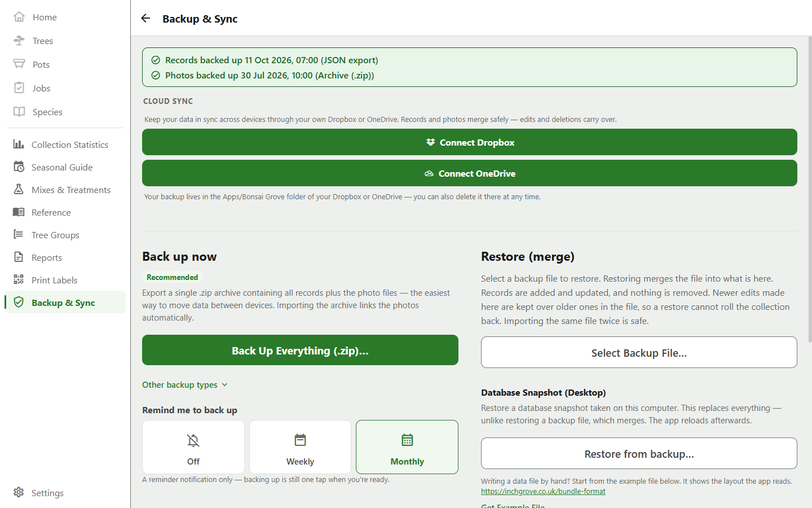Image resolution: width=812 pixels, height=508 pixels.
Task: Click the Home house icon
Action: point(19,17)
